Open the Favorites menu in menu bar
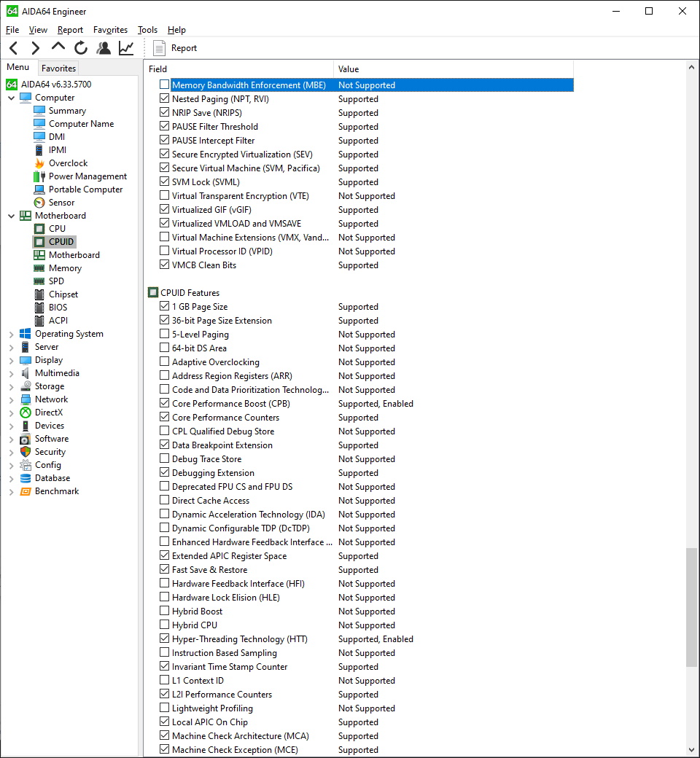This screenshot has width=700, height=758. [110, 29]
